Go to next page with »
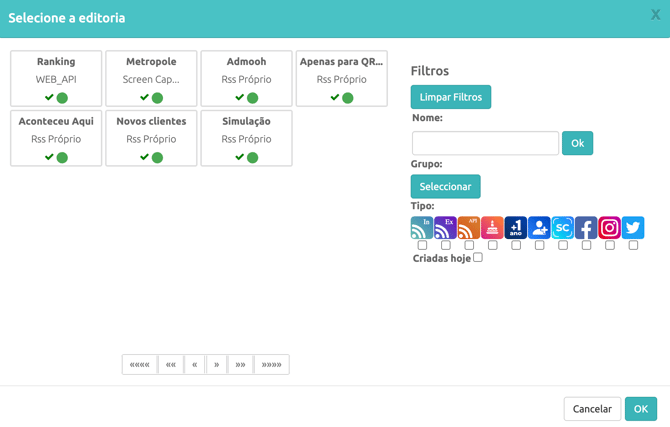This screenshot has height=427, width=670. (x=217, y=365)
